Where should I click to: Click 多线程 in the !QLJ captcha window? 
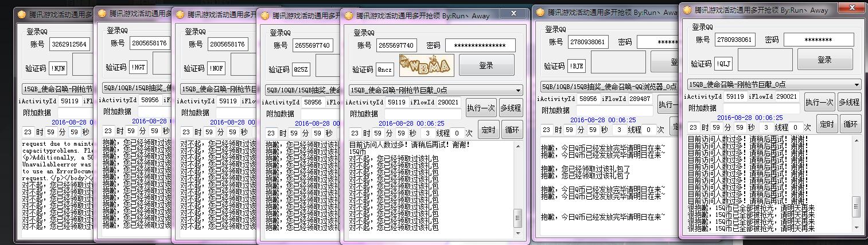849,102
